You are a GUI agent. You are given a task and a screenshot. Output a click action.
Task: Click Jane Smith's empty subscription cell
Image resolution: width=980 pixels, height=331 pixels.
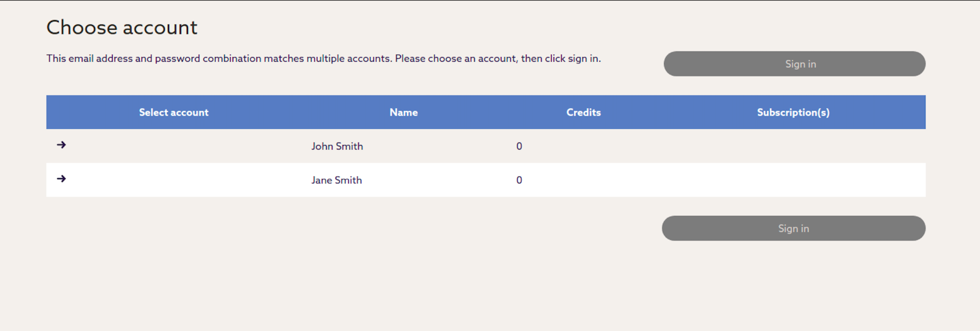tap(793, 180)
